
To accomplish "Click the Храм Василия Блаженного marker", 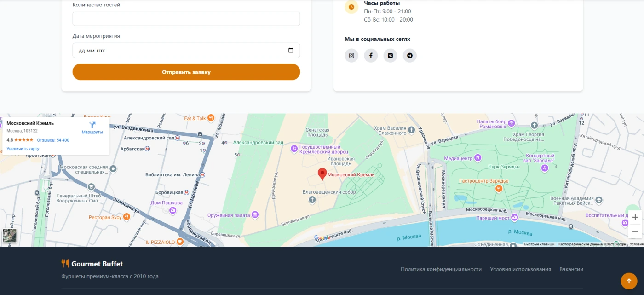I will (x=412, y=131).
